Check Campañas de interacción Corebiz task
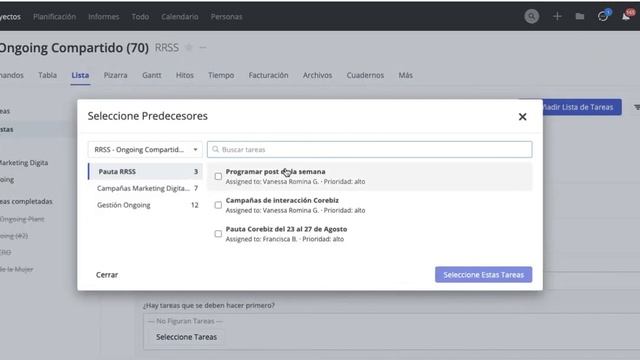This screenshot has height=360, width=640. [218, 205]
